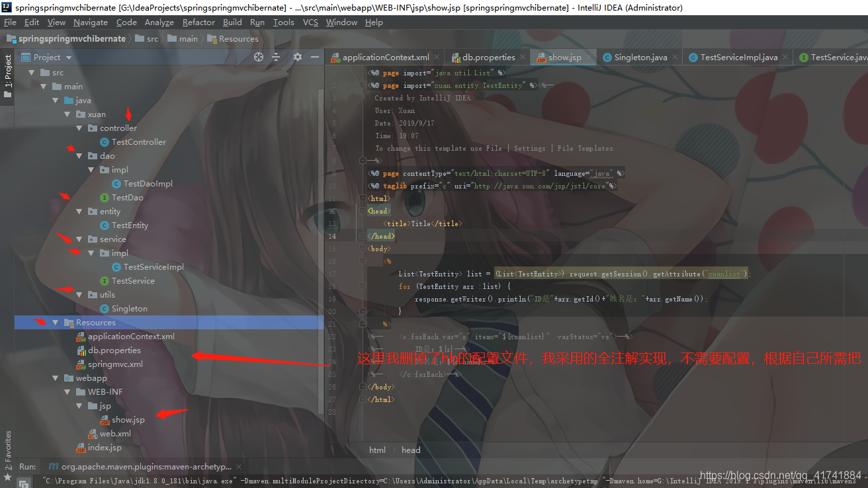Click the web.xml file icon in tree
Screen dimensions: 868x488
coord(93,434)
